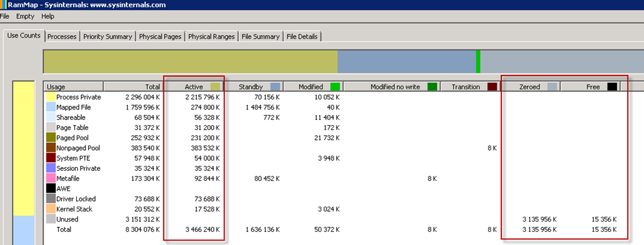Click the Free column black swatch

click(613, 87)
